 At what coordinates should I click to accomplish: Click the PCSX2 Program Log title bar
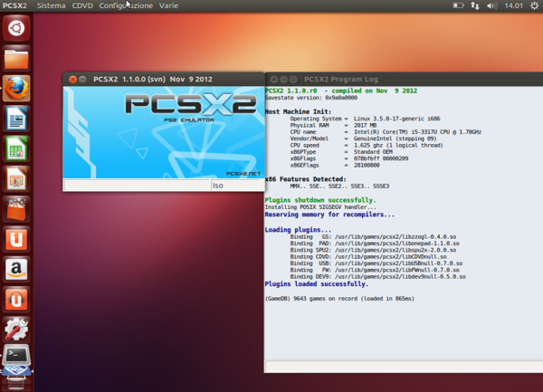tap(404, 80)
